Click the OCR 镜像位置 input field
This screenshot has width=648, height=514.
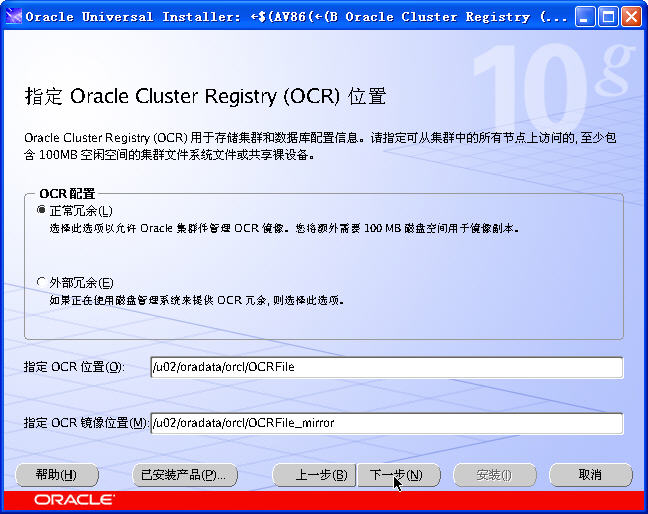tap(386, 423)
